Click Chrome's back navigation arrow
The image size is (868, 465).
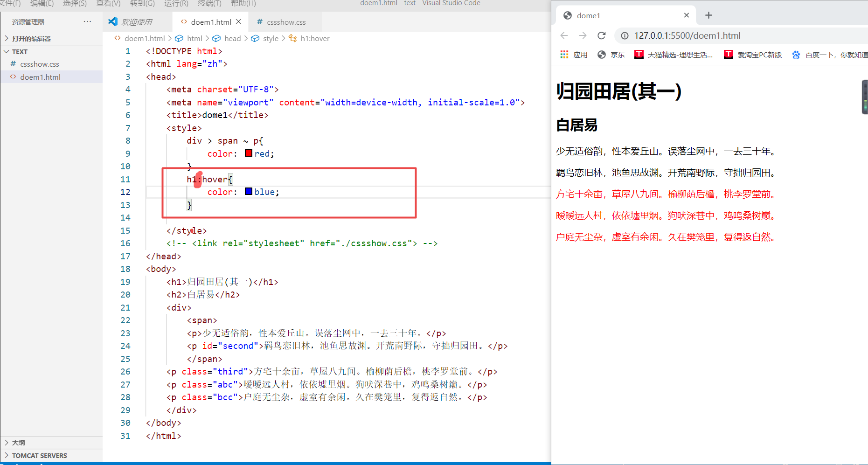click(564, 35)
